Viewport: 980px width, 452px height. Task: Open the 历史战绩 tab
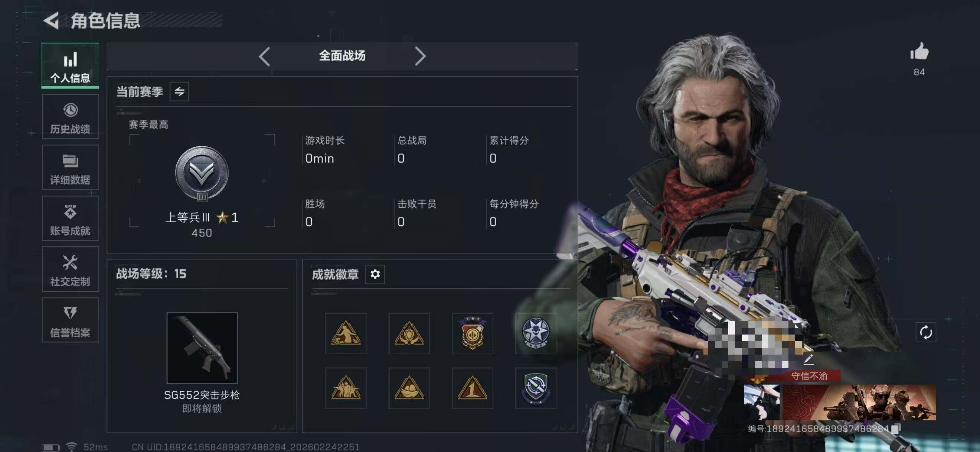tap(71, 117)
